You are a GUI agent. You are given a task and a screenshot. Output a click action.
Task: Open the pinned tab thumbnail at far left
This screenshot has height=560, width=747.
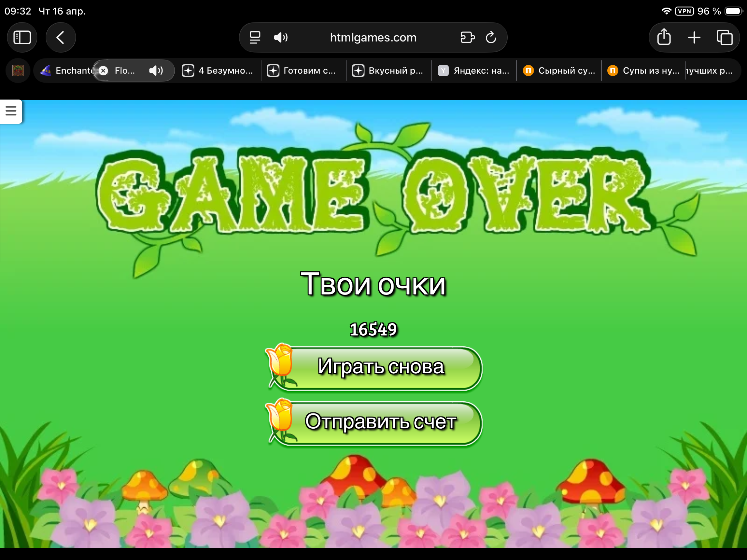click(18, 71)
